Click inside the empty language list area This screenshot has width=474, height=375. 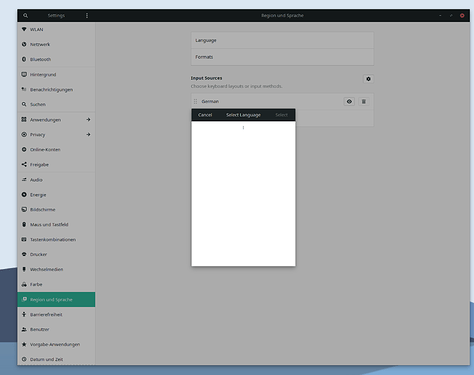pyautogui.click(x=243, y=193)
